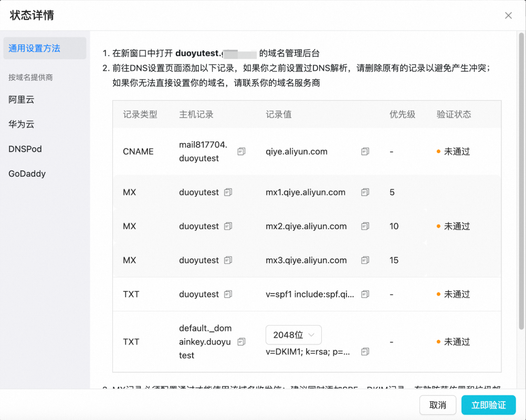Viewport: 526px width, 420px height.
Task: Click the mail817704.duoyutest host text
Action: click(203, 152)
